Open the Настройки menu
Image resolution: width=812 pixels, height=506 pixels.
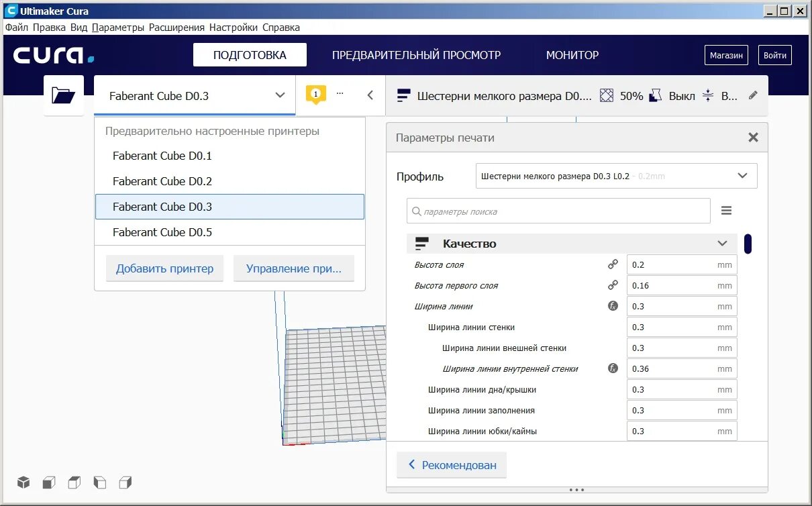pyautogui.click(x=233, y=28)
